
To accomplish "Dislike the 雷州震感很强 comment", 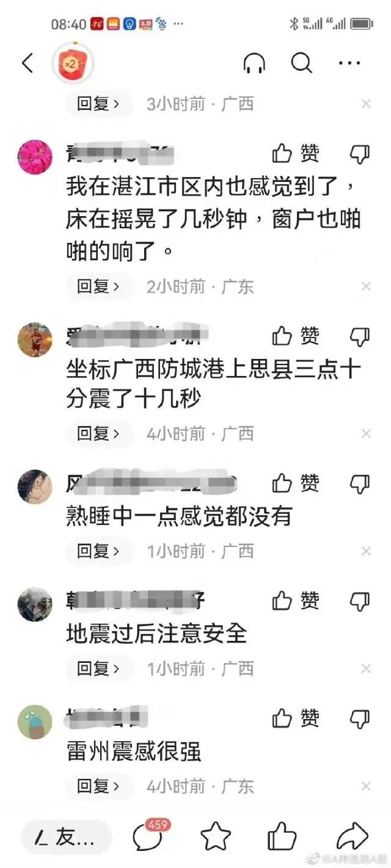I will (360, 718).
